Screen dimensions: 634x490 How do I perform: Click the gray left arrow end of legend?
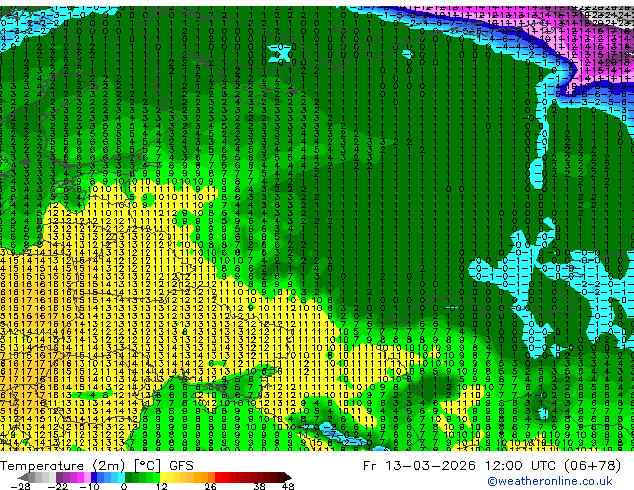23,477
